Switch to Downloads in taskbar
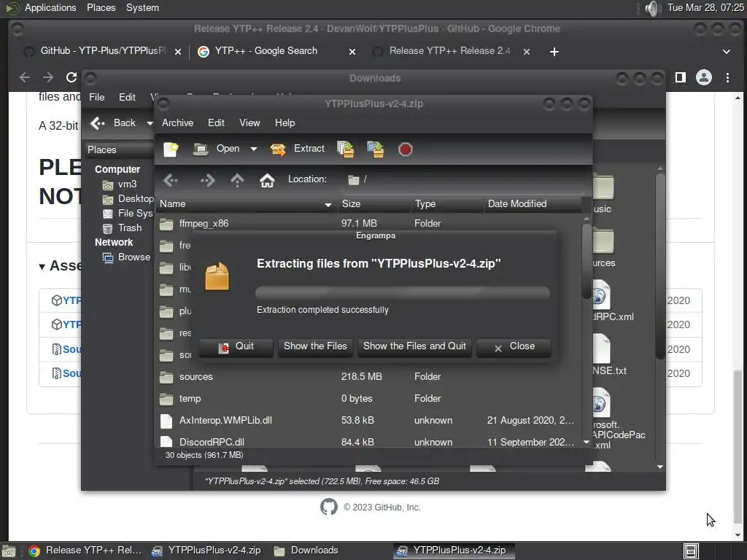Viewport: 747px width, 560px height. pyautogui.click(x=306, y=551)
